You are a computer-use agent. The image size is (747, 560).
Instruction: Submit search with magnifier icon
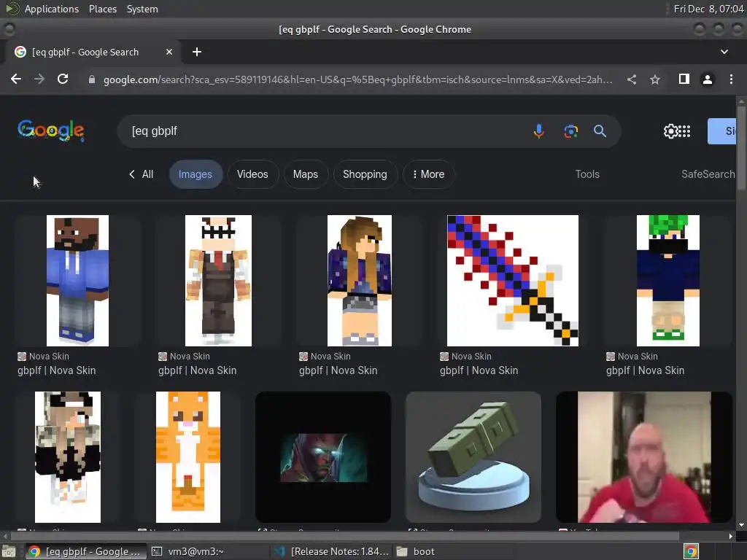pyautogui.click(x=600, y=131)
